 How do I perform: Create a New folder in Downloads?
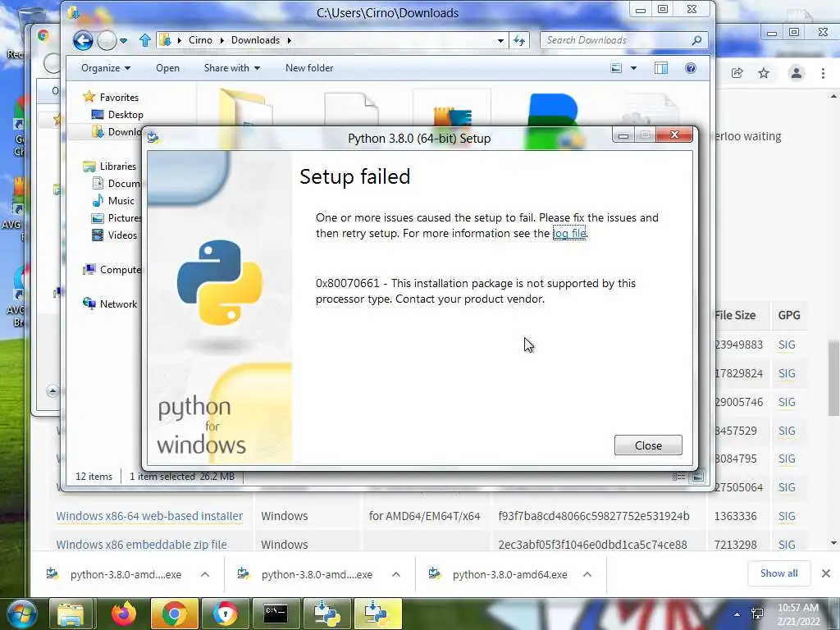(x=309, y=68)
